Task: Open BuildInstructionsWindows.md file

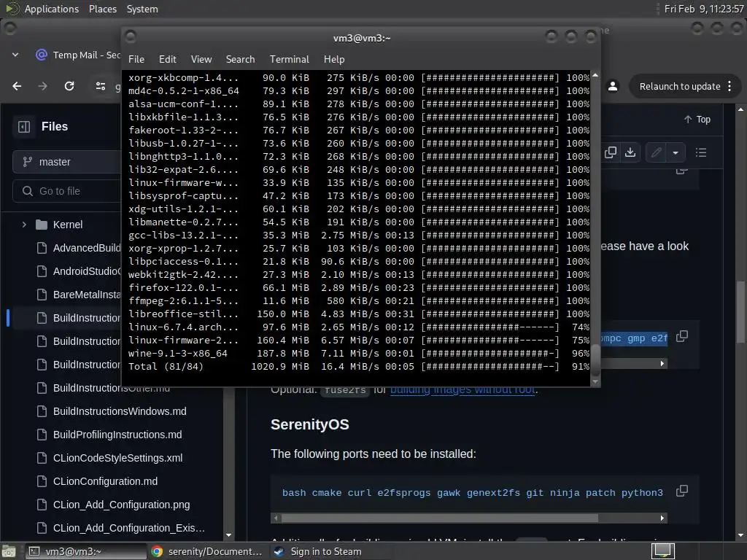Action: pos(120,411)
